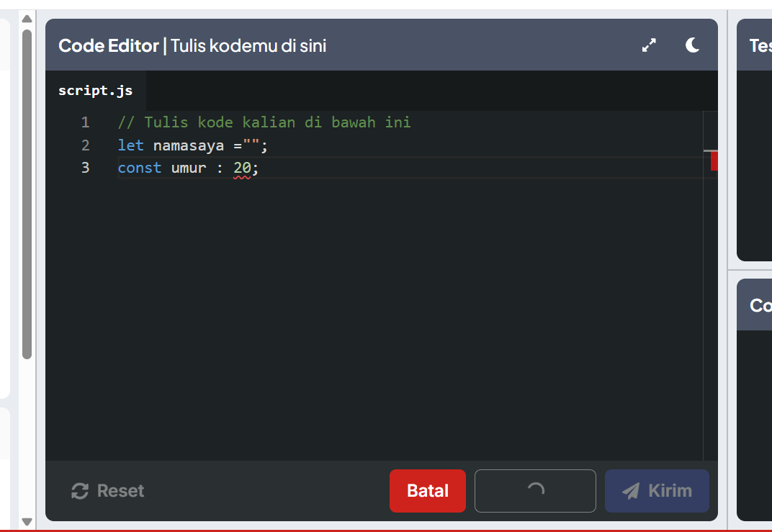
Task: Click the Reset button
Action: tap(108, 491)
